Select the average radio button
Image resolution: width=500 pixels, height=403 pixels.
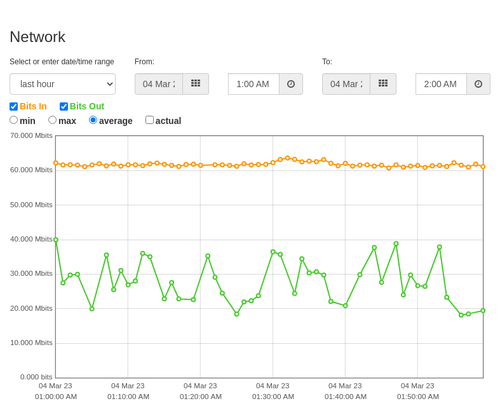tap(93, 120)
